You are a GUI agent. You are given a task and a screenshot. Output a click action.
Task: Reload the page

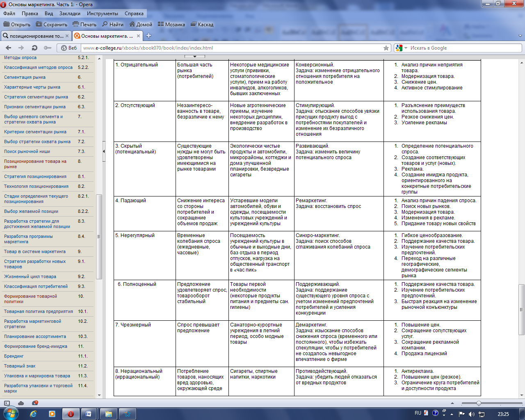(x=34, y=48)
